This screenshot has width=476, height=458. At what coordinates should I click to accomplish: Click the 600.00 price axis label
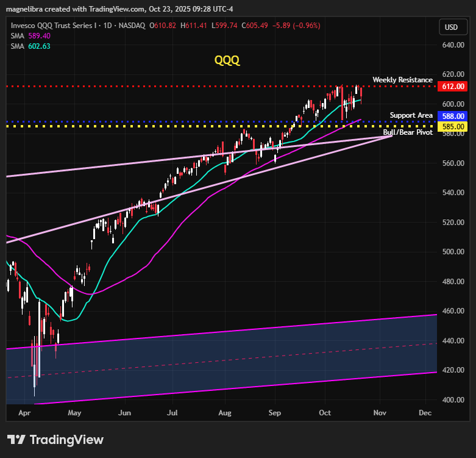pos(453,104)
